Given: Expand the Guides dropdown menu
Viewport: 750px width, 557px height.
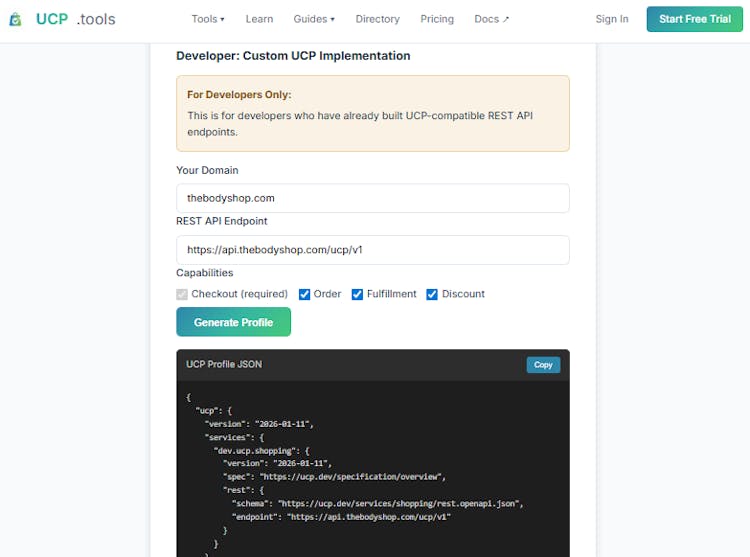Looking at the screenshot, I should [314, 19].
